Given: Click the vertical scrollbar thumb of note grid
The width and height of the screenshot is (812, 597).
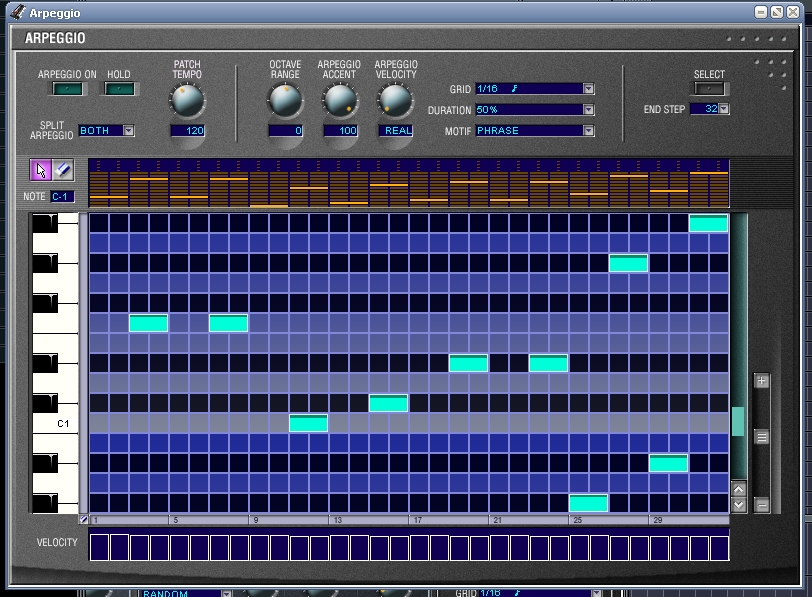Looking at the screenshot, I should (738, 421).
